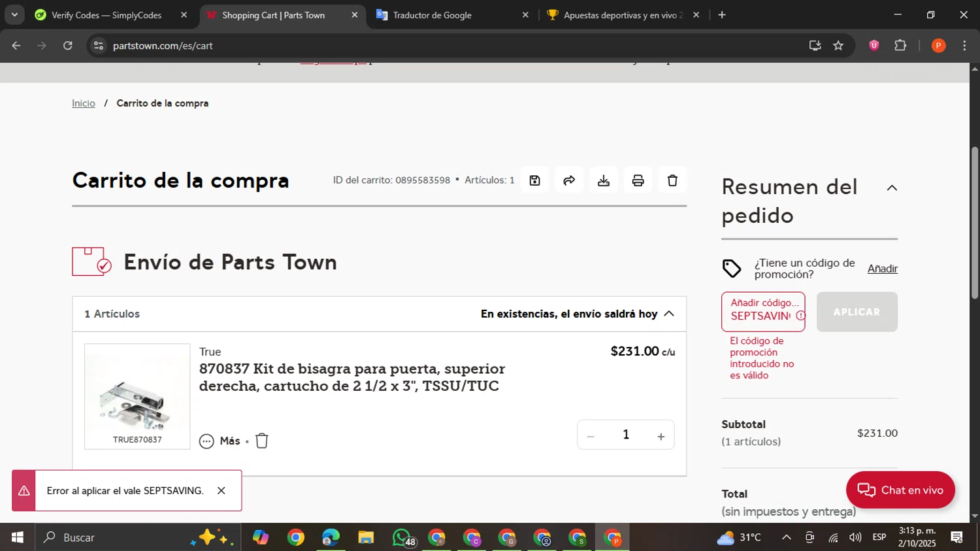Click the quantity field showing 1
The image size is (980, 551).
click(x=626, y=435)
